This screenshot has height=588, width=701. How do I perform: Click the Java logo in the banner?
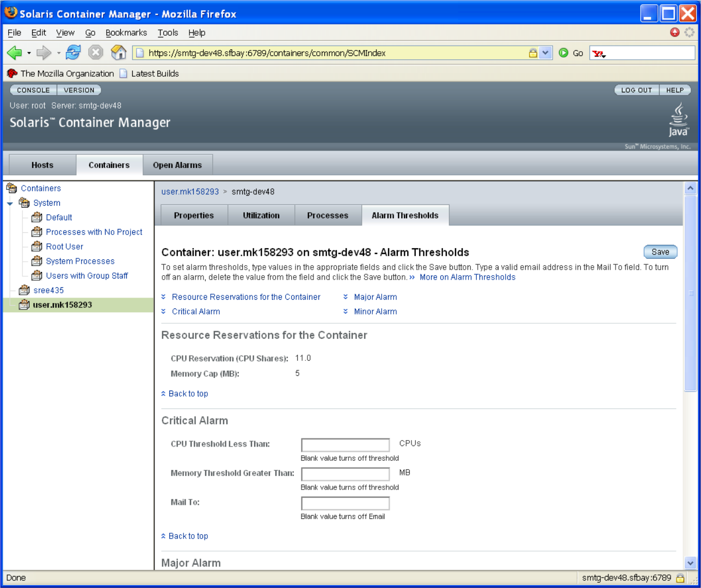pyautogui.click(x=679, y=120)
